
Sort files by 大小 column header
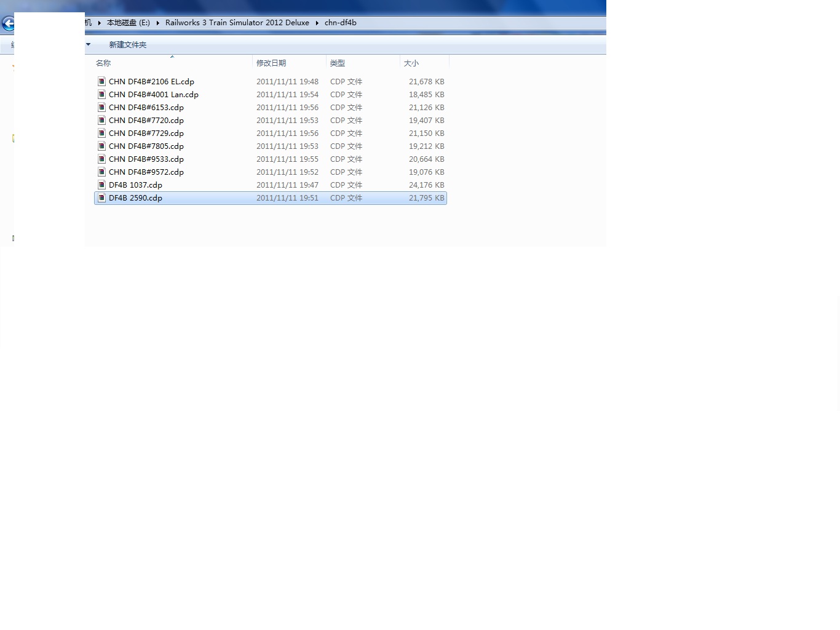[411, 63]
